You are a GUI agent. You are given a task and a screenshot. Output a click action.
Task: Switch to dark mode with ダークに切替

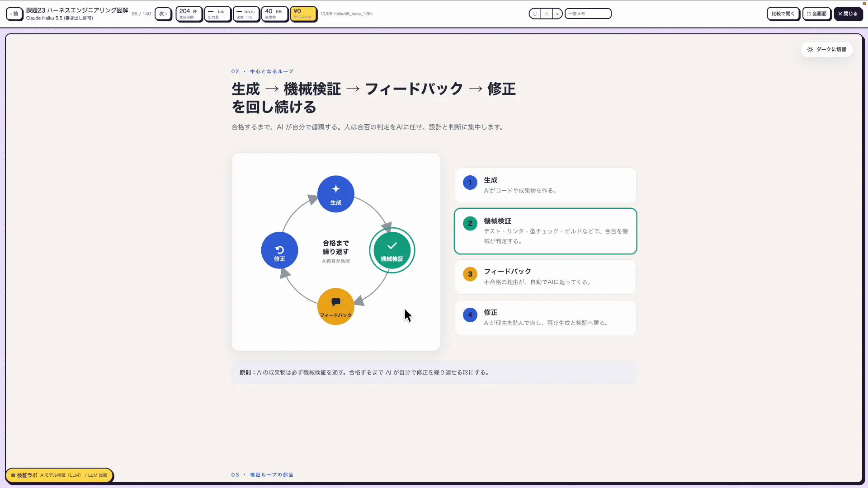pyautogui.click(x=826, y=49)
